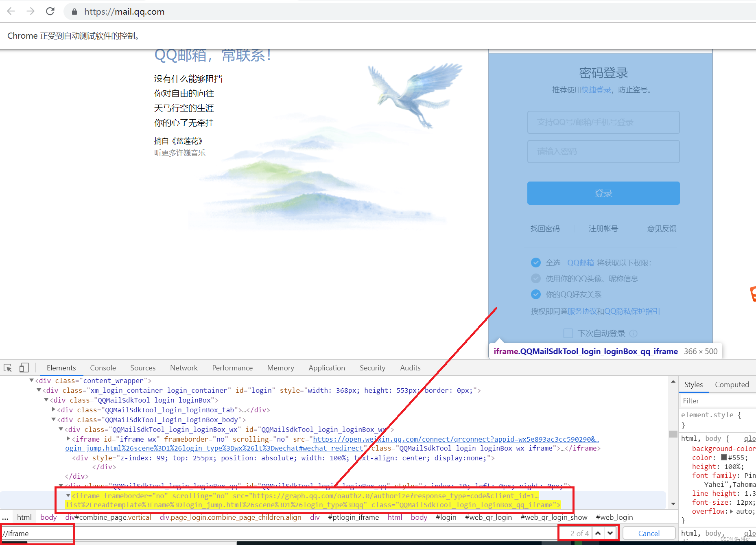Click the Elements panel scroll down arrow
Screen dimensions: 756x545
tap(673, 504)
